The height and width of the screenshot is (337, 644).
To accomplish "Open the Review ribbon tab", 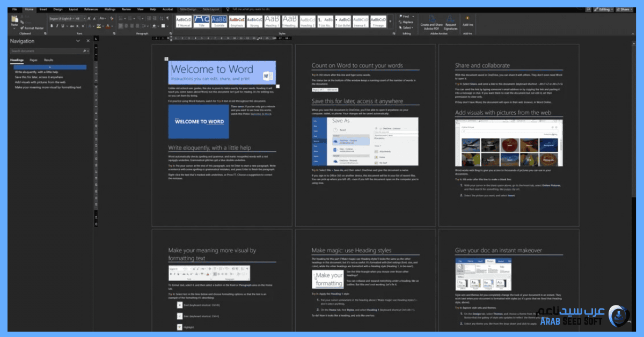I will [126, 9].
